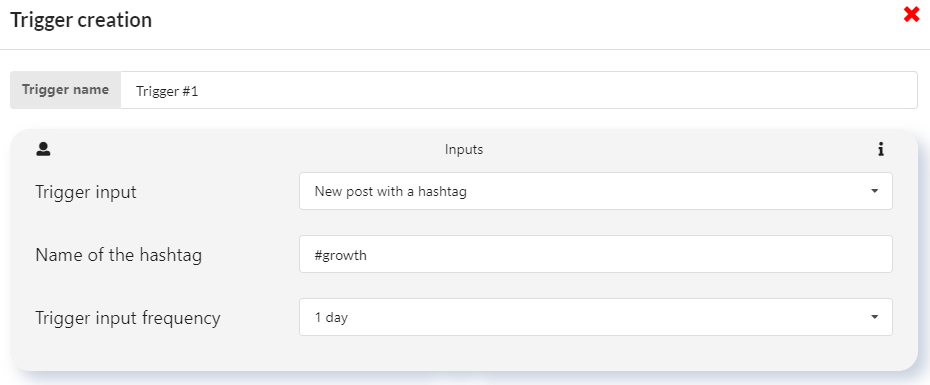Click the 'Inputs' section heading

click(x=464, y=149)
